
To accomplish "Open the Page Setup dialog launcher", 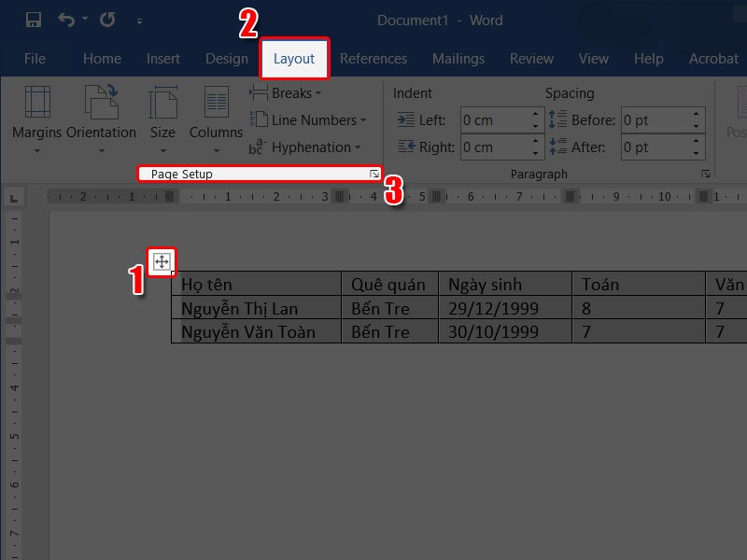I will click(374, 175).
